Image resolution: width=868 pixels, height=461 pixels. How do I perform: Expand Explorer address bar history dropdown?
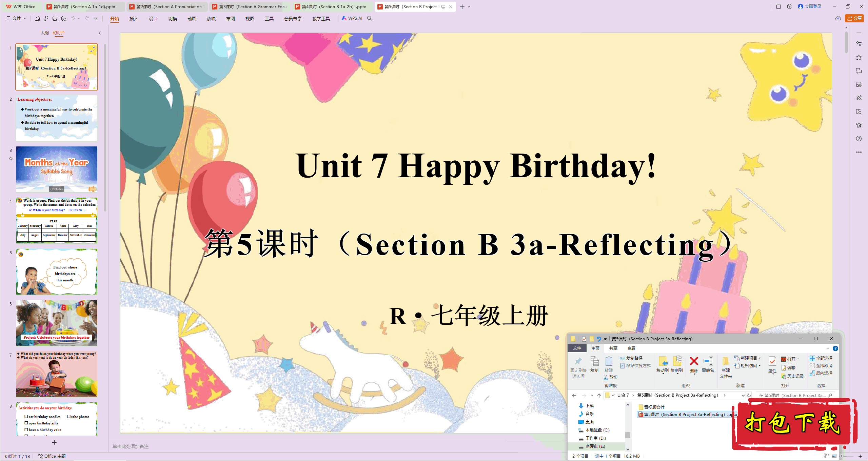743,395
